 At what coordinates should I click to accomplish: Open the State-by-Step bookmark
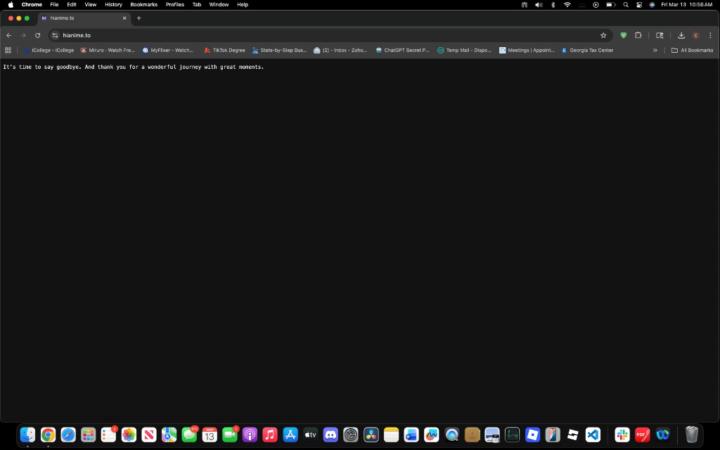click(x=279, y=50)
